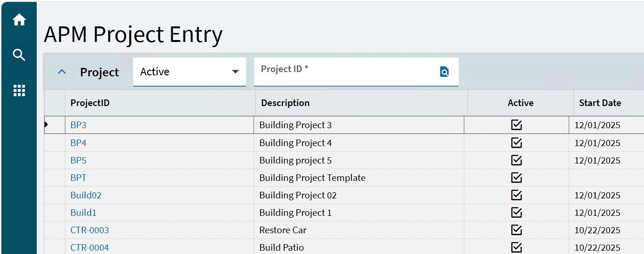
Task: Sort by the Description column header
Action: coord(362,103)
